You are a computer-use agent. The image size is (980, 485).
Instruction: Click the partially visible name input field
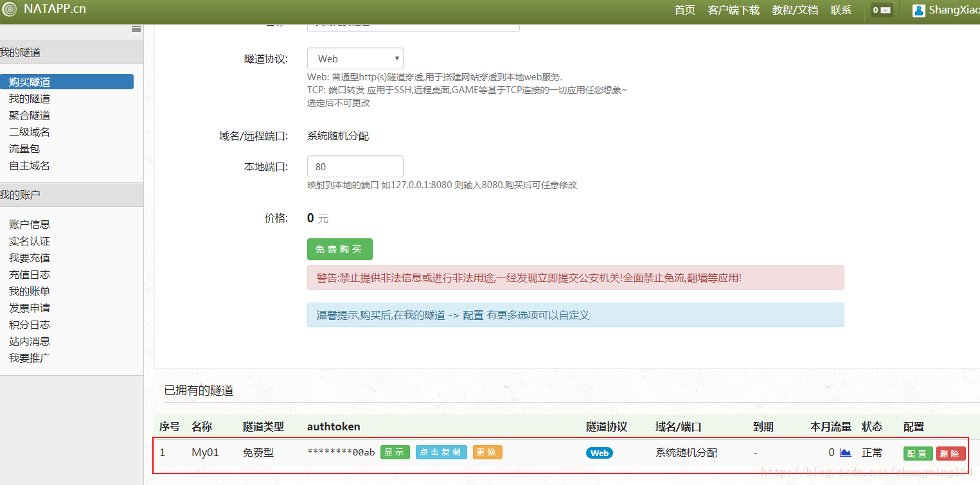coord(413,28)
